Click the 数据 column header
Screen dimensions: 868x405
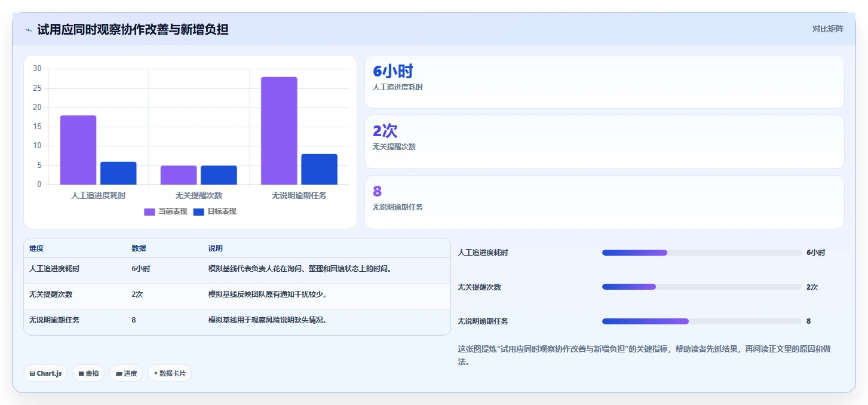[139, 248]
